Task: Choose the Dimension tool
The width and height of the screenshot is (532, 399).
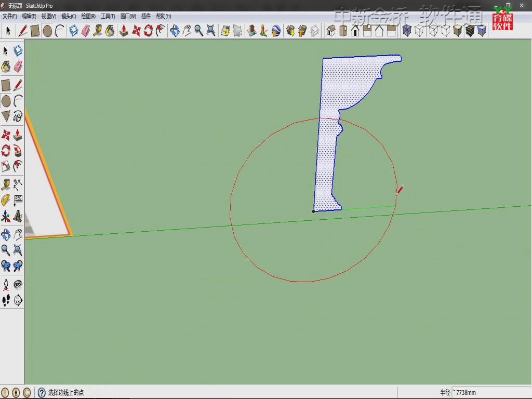Action: click(x=18, y=184)
